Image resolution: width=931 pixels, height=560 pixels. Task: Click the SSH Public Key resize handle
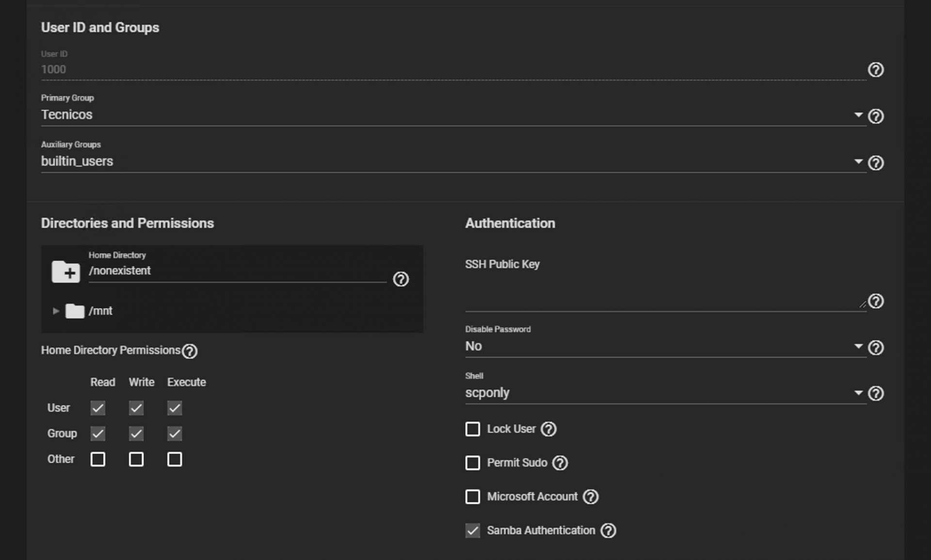tap(862, 304)
